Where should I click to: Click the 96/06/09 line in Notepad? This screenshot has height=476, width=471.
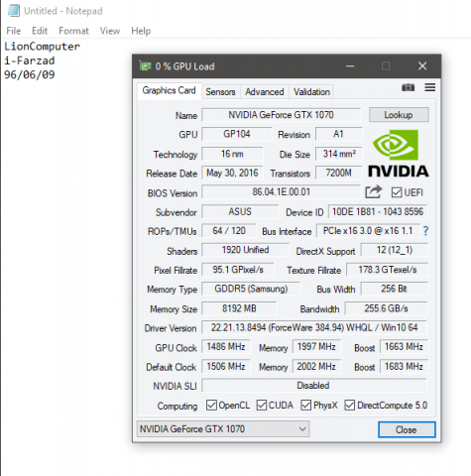tap(30, 74)
